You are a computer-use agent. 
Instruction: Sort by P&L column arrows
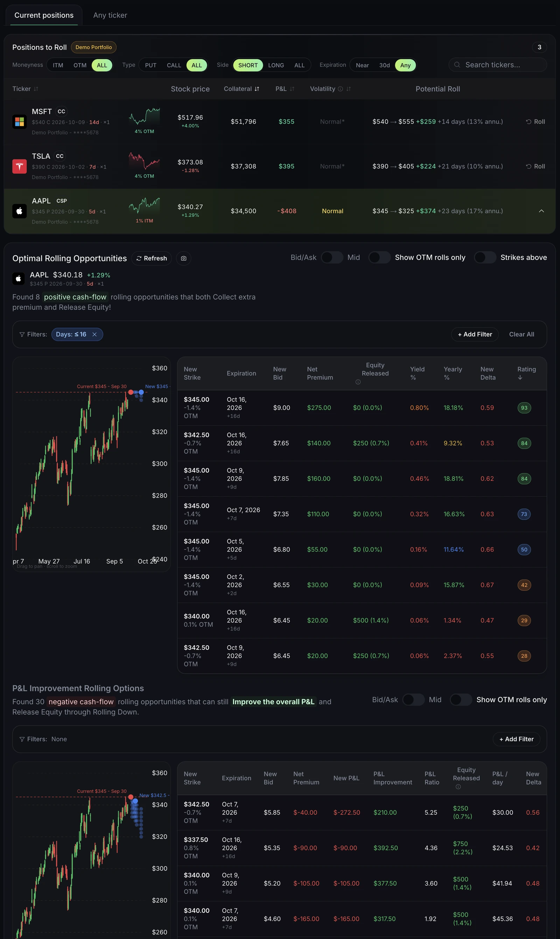point(292,89)
